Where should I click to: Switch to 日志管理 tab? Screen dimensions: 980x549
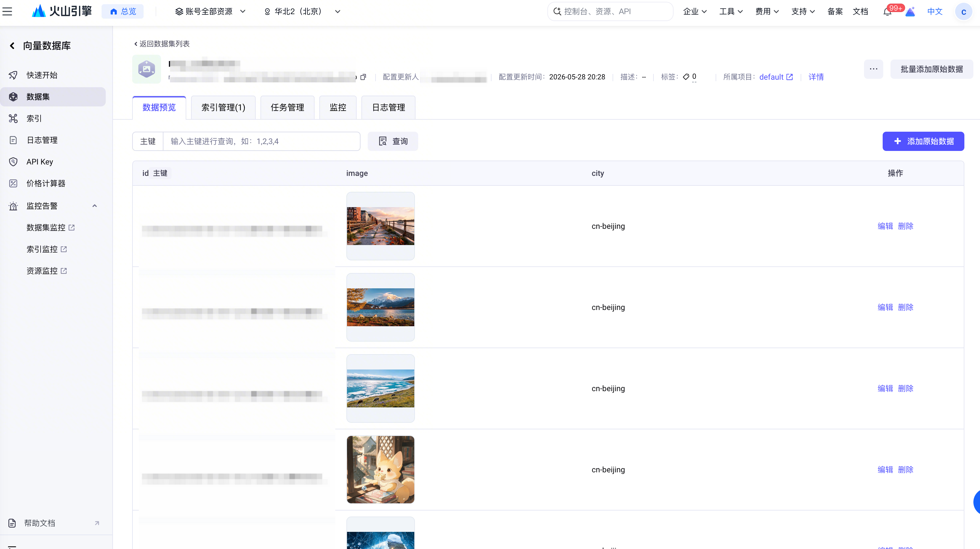point(388,107)
